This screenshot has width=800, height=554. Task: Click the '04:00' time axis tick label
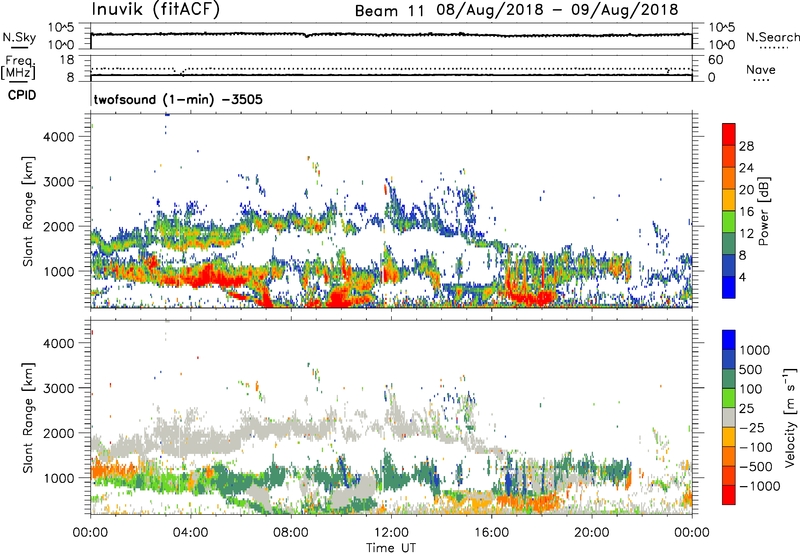click(x=190, y=533)
